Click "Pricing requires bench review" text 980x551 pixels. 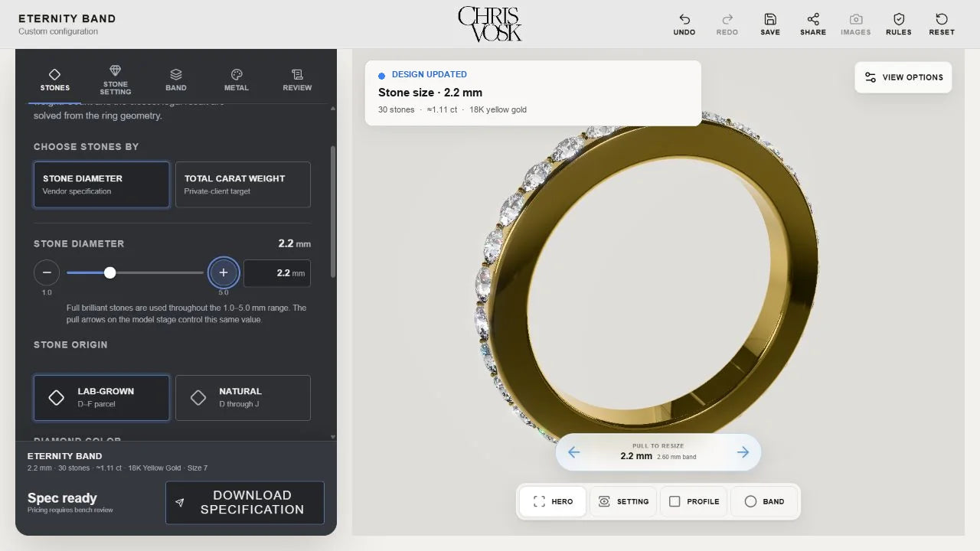pos(70,510)
